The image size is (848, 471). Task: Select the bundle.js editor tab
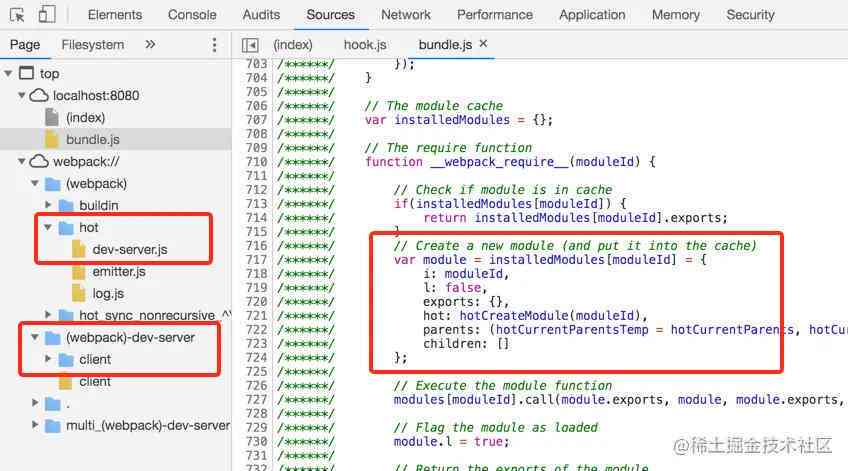pos(445,45)
